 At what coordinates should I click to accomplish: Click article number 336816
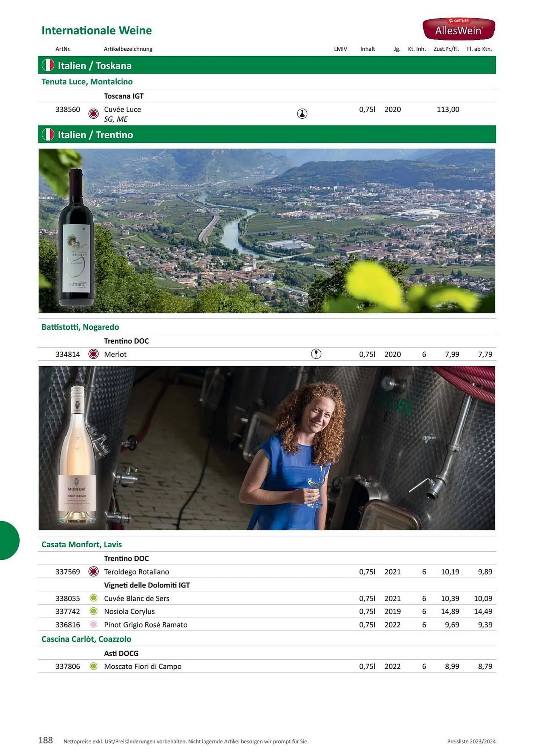68,624
